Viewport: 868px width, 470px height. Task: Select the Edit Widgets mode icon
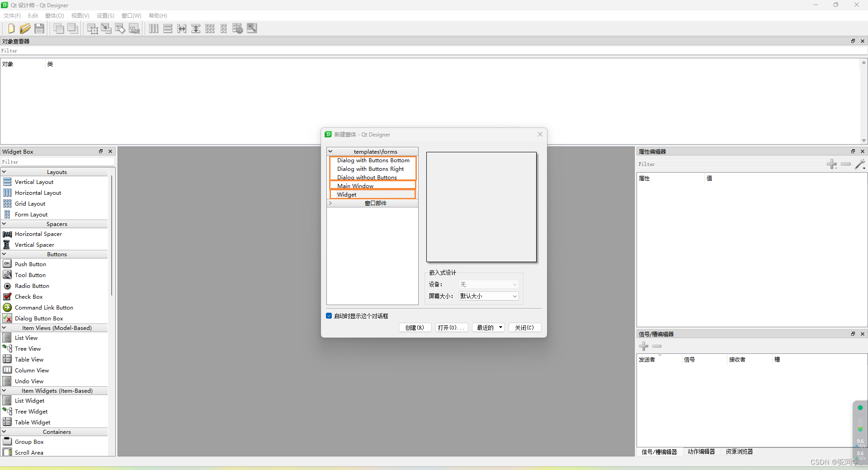[93, 28]
